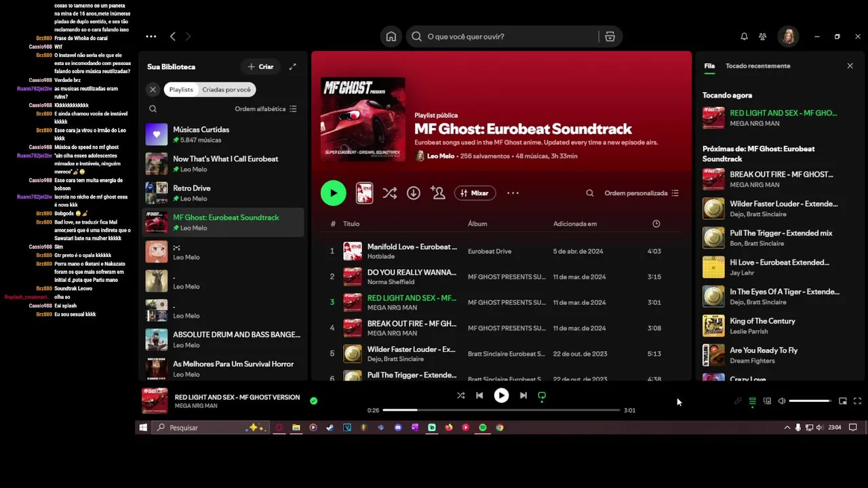Adjust the volume slider
Screen dimensions: 868x488
pyautogui.click(x=810, y=401)
